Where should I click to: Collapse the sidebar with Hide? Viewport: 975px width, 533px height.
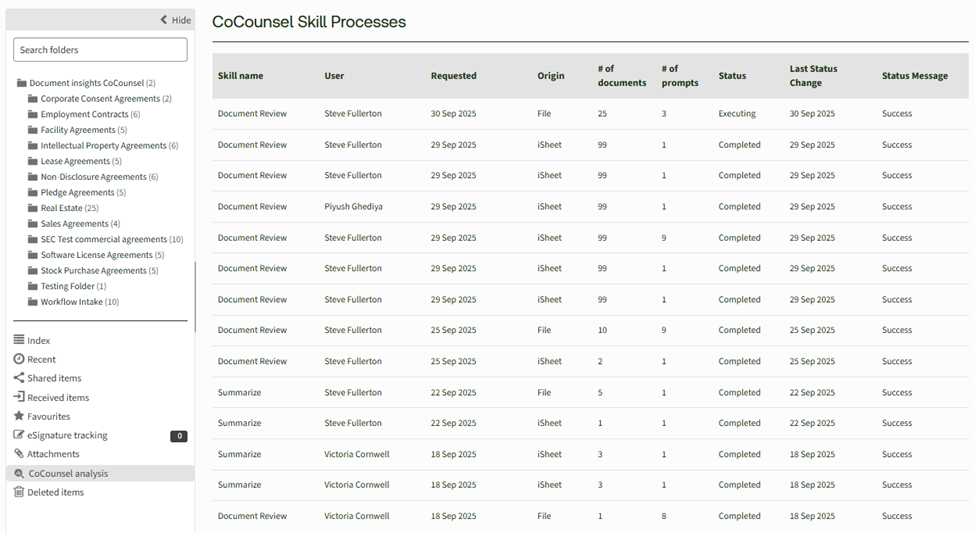[175, 20]
